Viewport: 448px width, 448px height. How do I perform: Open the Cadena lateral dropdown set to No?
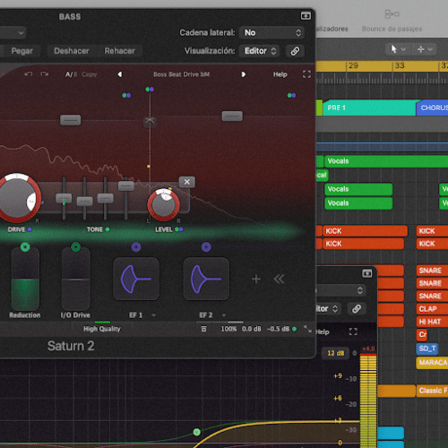272,33
